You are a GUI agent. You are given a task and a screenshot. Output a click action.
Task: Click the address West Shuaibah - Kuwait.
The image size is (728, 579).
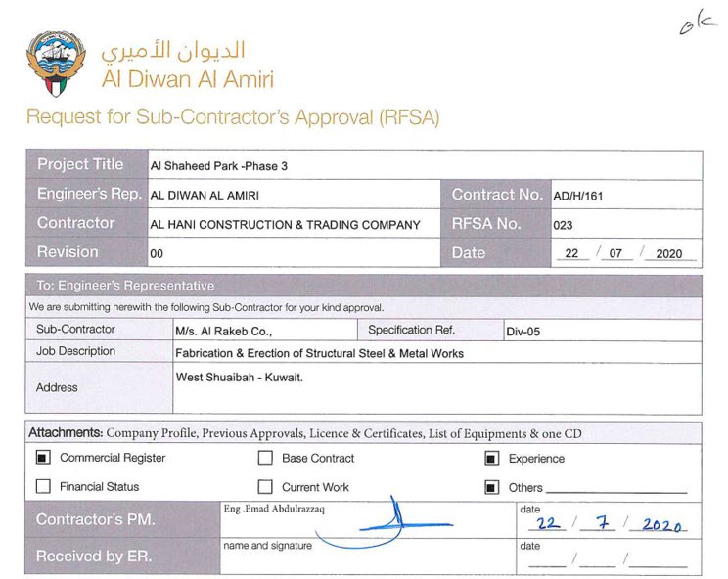[239, 378]
